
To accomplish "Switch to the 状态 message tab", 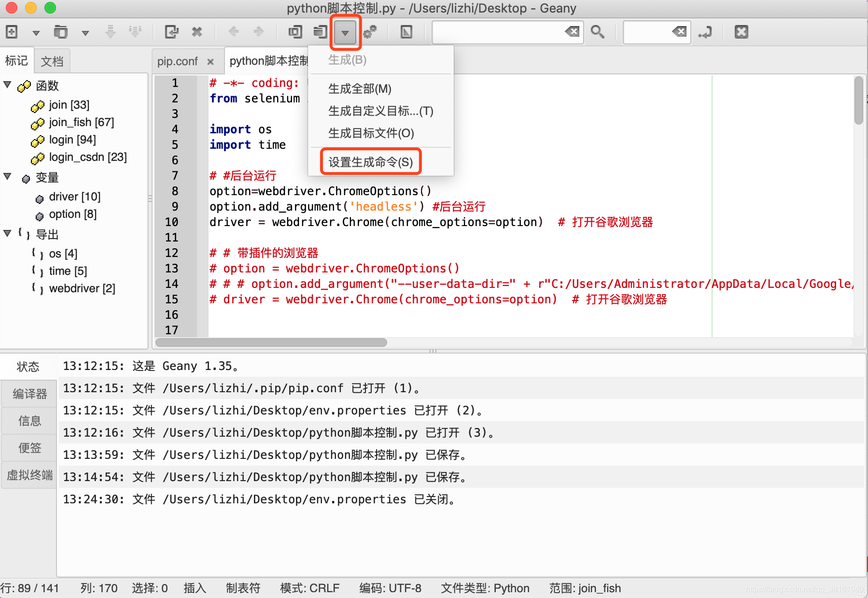I will 28,367.
